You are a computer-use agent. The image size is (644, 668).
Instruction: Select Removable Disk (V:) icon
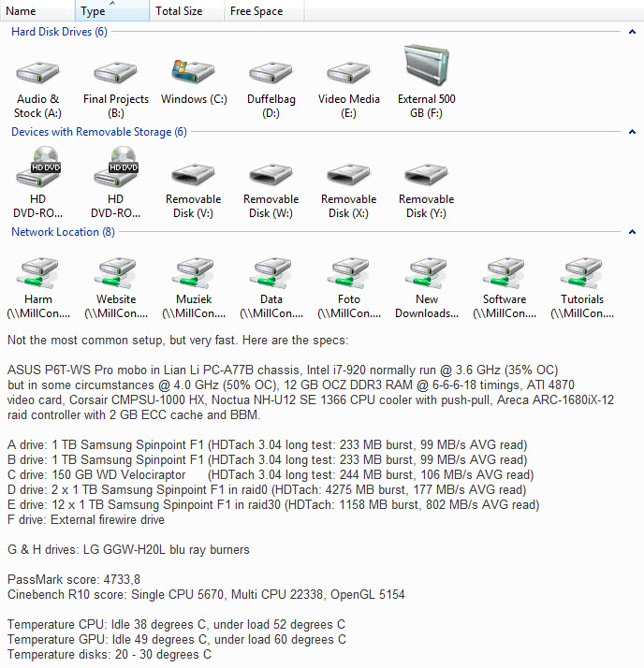(x=193, y=175)
